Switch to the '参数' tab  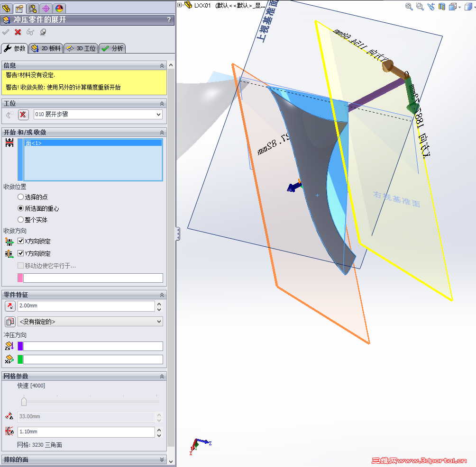15,48
